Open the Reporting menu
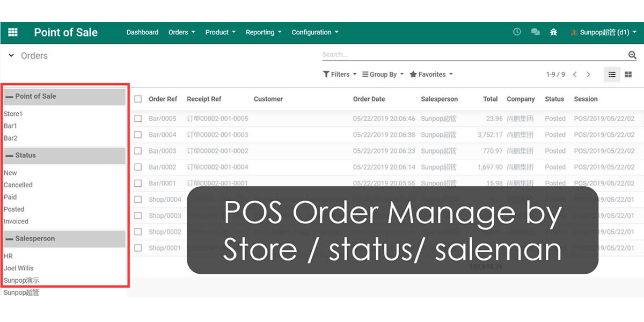 click(x=263, y=32)
